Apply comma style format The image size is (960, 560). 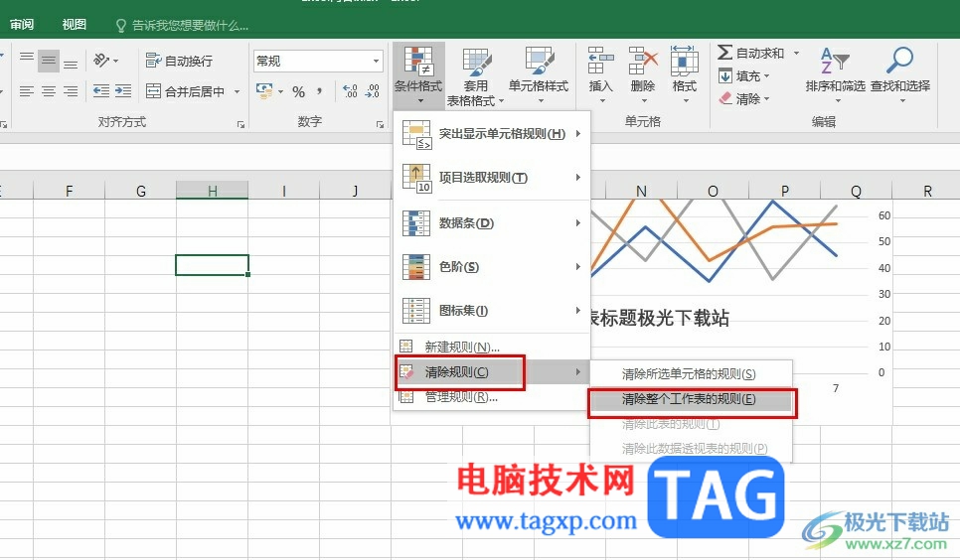[319, 91]
